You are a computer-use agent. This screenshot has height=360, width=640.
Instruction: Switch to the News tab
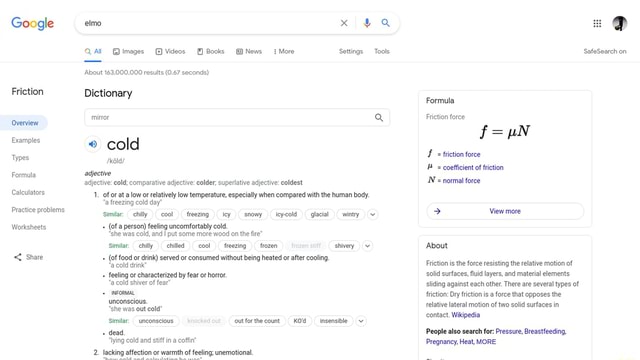click(x=249, y=51)
